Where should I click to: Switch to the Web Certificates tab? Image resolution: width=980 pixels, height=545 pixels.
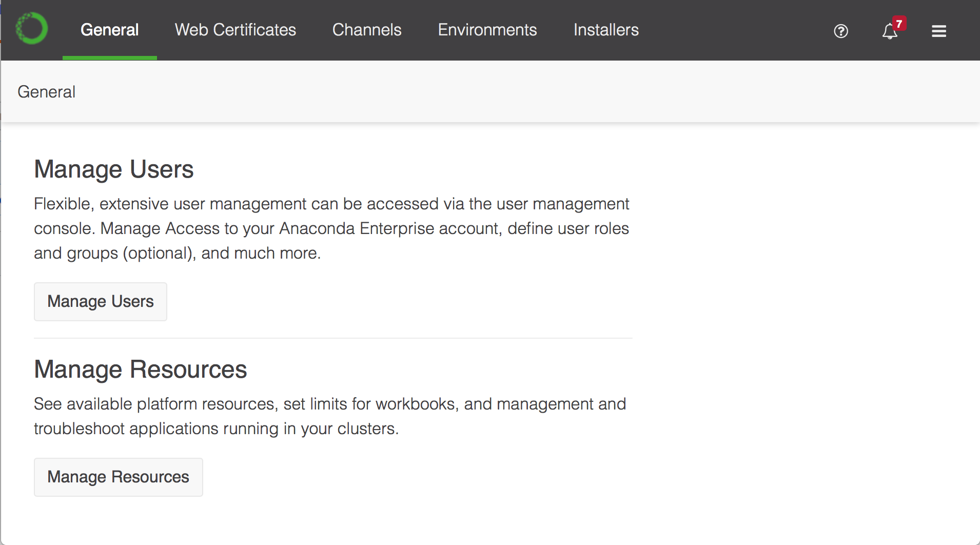[x=236, y=30]
